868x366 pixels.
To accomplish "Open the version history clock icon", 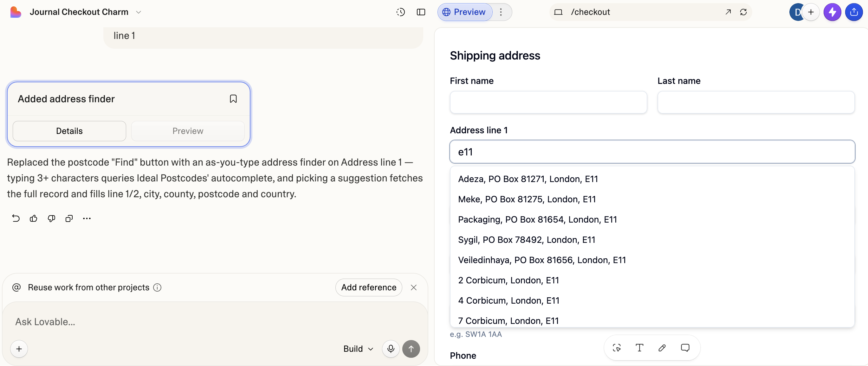I will [x=401, y=12].
